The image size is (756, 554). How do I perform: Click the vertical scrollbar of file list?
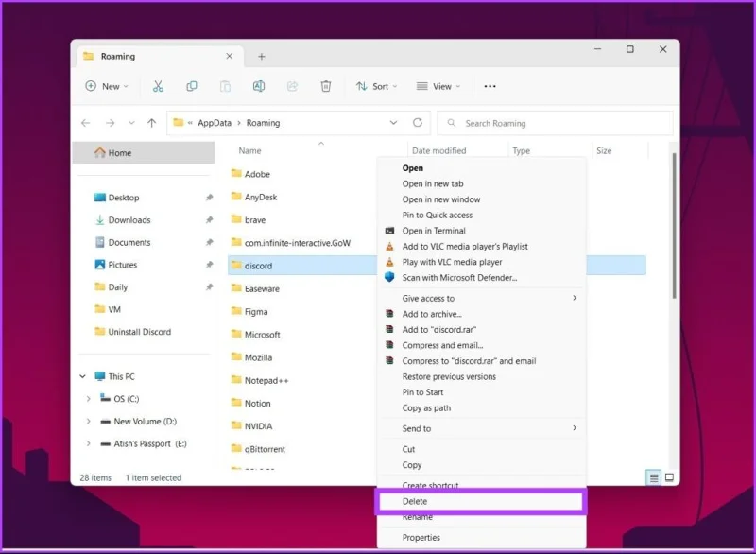(674, 226)
